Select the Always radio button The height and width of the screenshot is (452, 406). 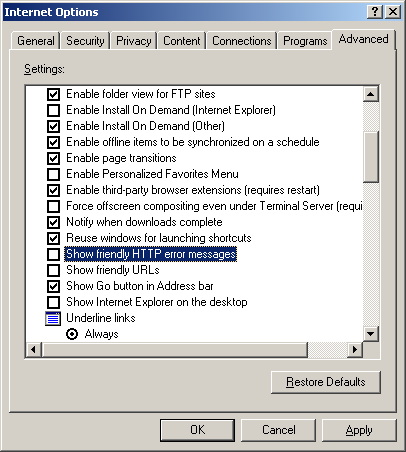pos(72,334)
